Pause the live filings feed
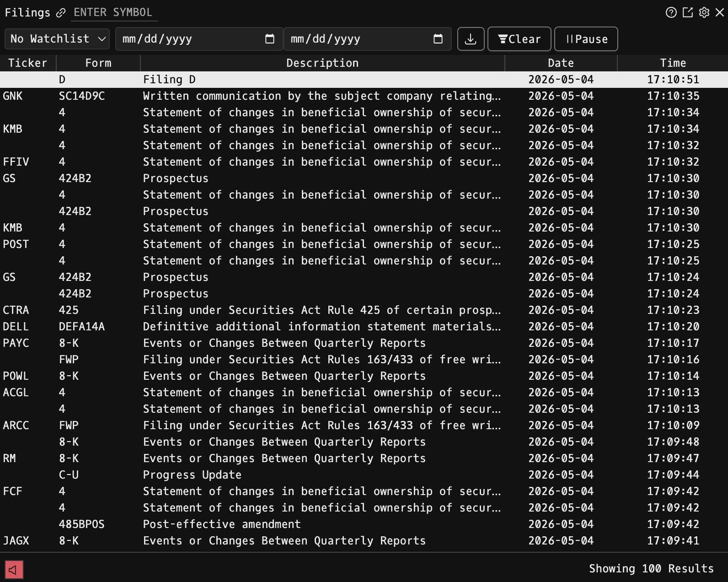This screenshot has height=582, width=728. [586, 39]
